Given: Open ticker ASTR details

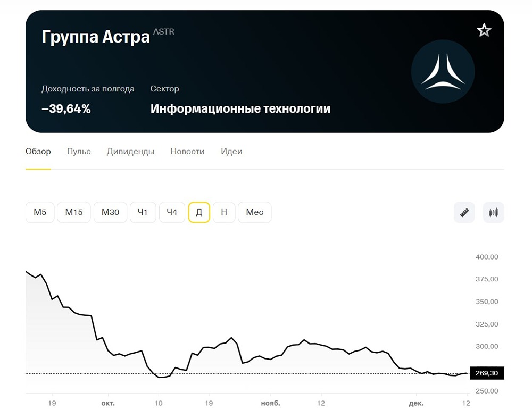Looking at the screenshot, I should click(163, 31).
